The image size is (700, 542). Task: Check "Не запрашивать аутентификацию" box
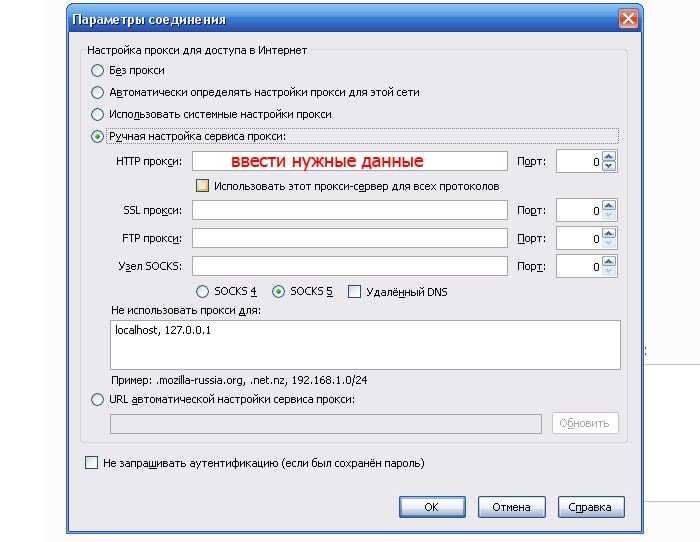(x=92, y=463)
